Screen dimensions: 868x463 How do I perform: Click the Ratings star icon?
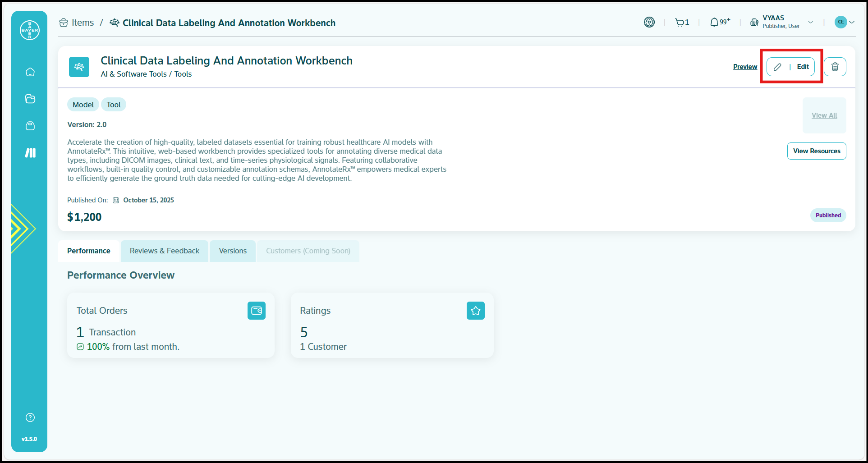475,311
